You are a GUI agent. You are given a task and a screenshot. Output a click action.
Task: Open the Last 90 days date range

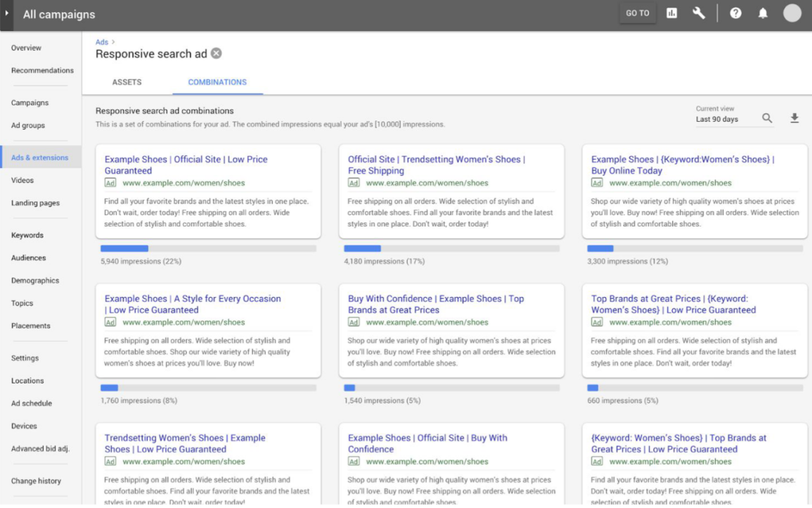(717, 119)
